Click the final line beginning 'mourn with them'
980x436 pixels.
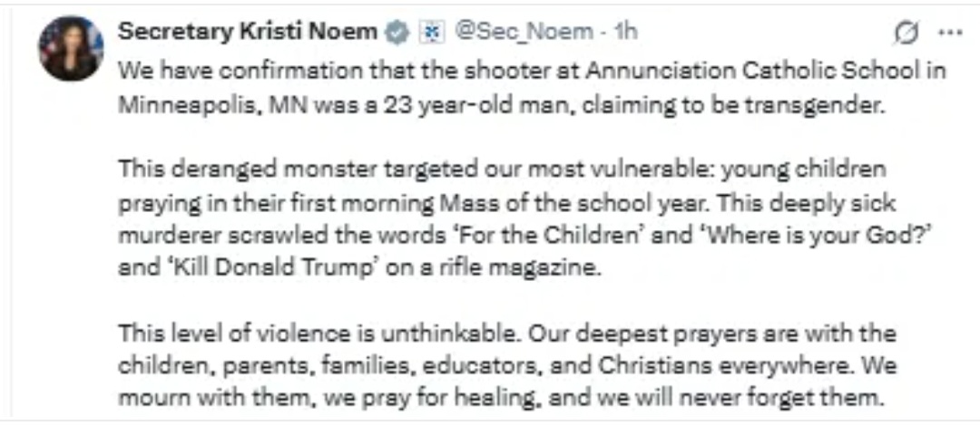(x=501, y=398)
